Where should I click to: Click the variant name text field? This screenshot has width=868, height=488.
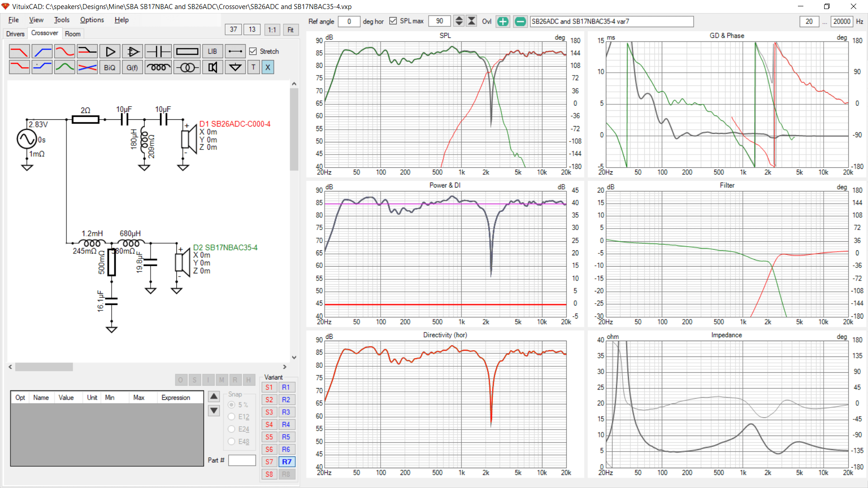click(612, 21)
